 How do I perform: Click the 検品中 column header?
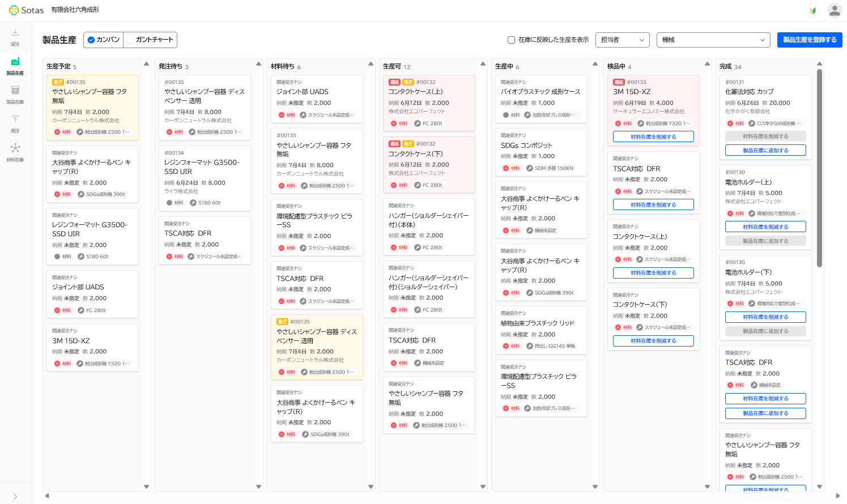(x=619, y=67)
